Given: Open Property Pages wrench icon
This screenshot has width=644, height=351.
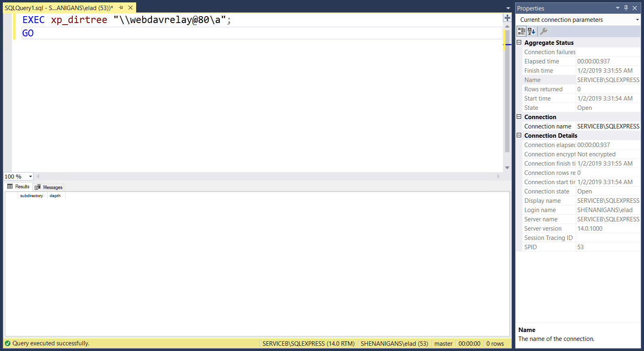Looking at the screenshot, I should click(x=544, y=31).
